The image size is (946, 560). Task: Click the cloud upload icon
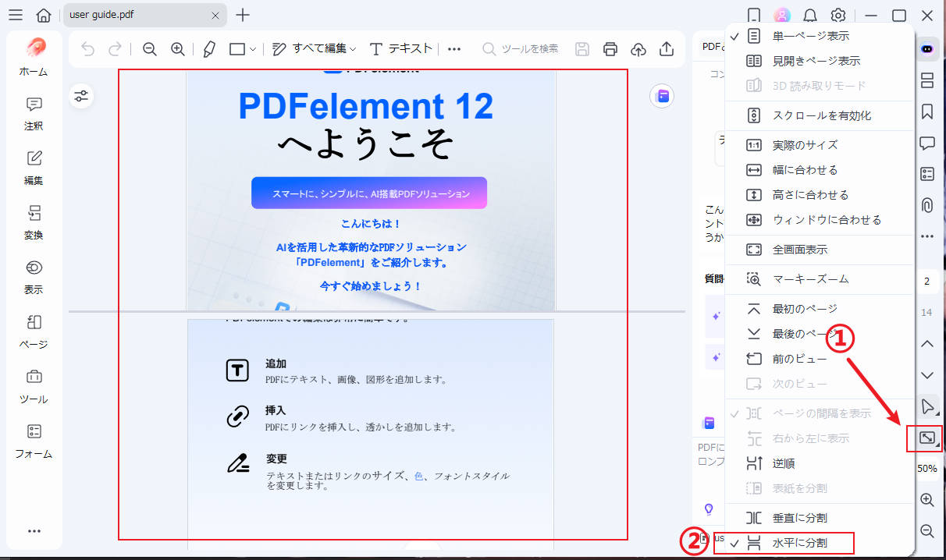coord(638,48)
